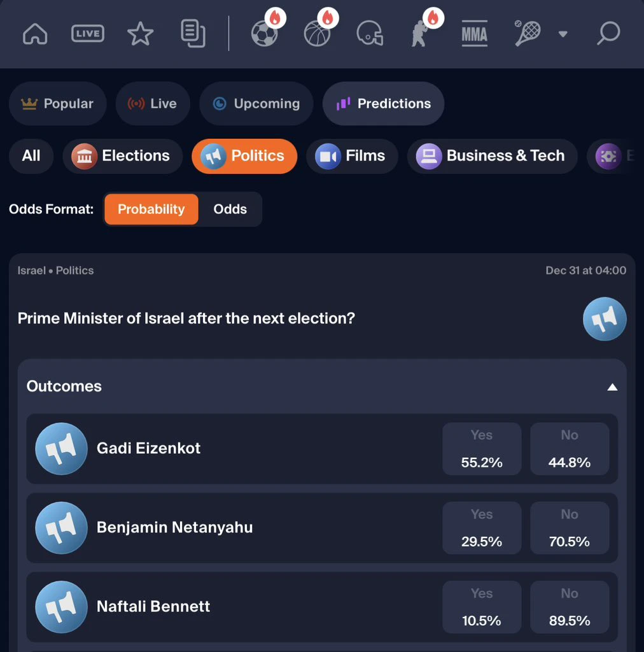Choose Yes 10.5% for Naftali Bennett

coord(482,607)
